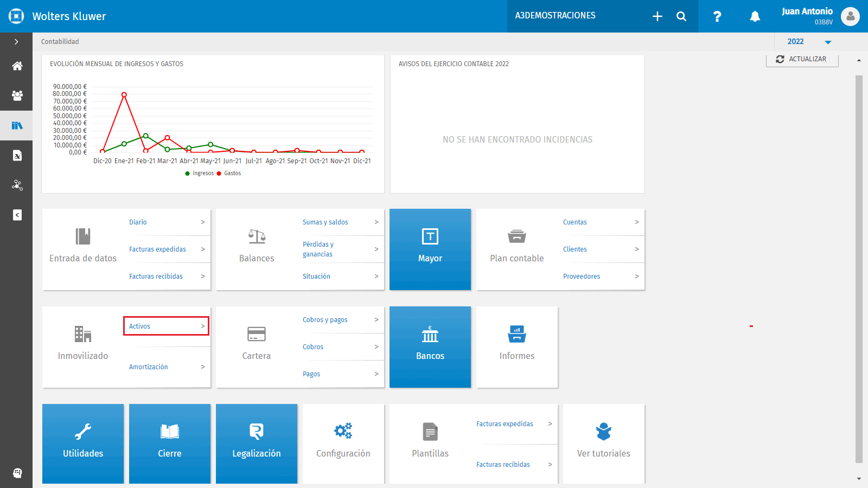868x488 pixels.
Task: Click the ACTUALIZAR button
Action: click(802, 59)
